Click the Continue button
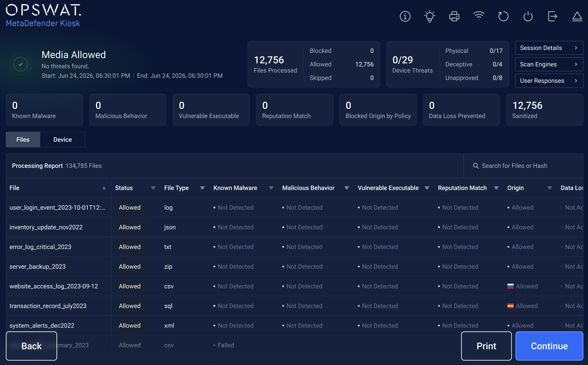 click(x=549, y=346)
